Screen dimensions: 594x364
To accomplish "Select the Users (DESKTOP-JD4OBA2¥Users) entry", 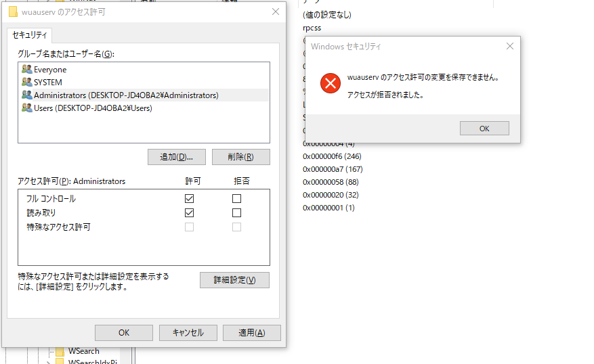I will (x=144, y=108).
